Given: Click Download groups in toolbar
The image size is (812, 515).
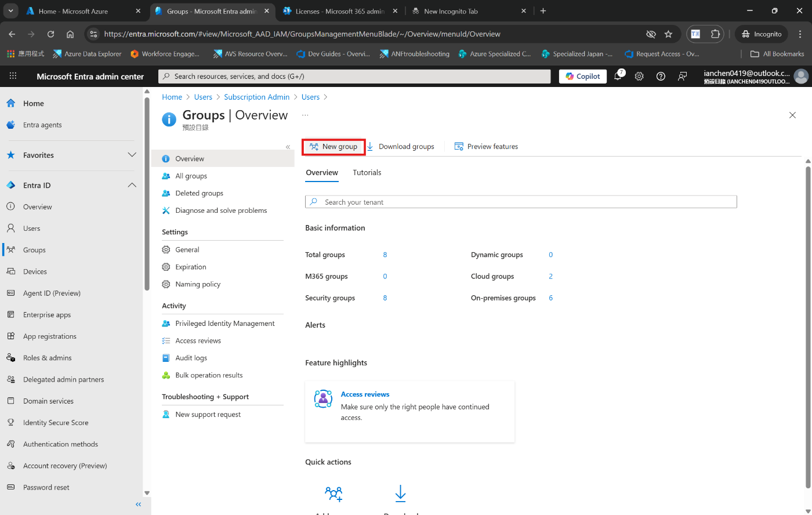Looking at the screenshot, I should click(401, 147).
